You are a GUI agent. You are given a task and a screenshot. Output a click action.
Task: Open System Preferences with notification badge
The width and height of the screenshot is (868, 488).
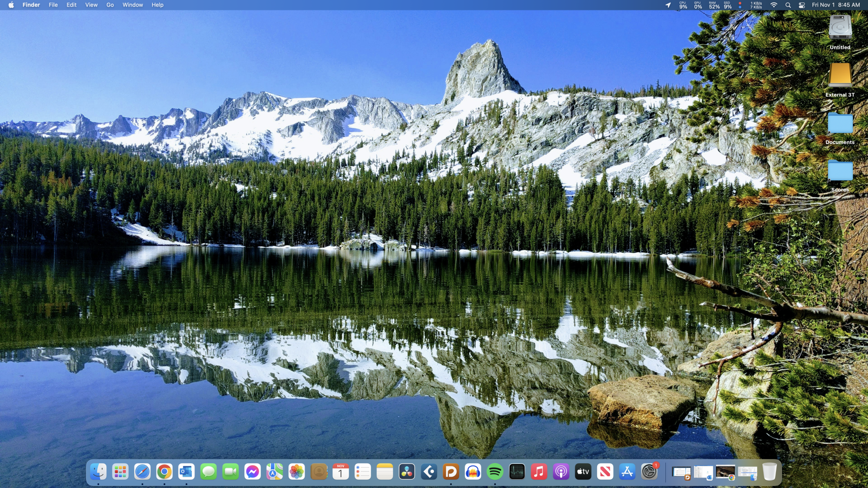click(649, 472)
